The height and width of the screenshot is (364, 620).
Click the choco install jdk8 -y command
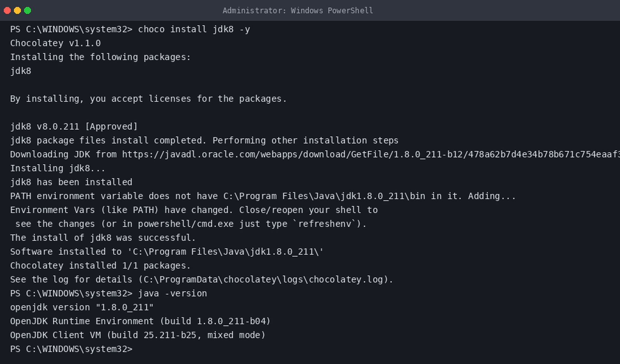194,29
